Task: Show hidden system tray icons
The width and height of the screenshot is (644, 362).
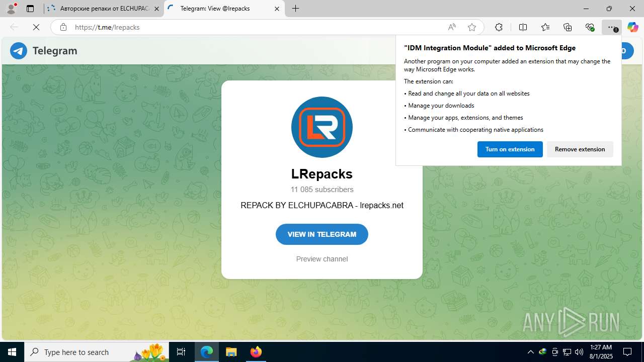Action: coord(530,352)
